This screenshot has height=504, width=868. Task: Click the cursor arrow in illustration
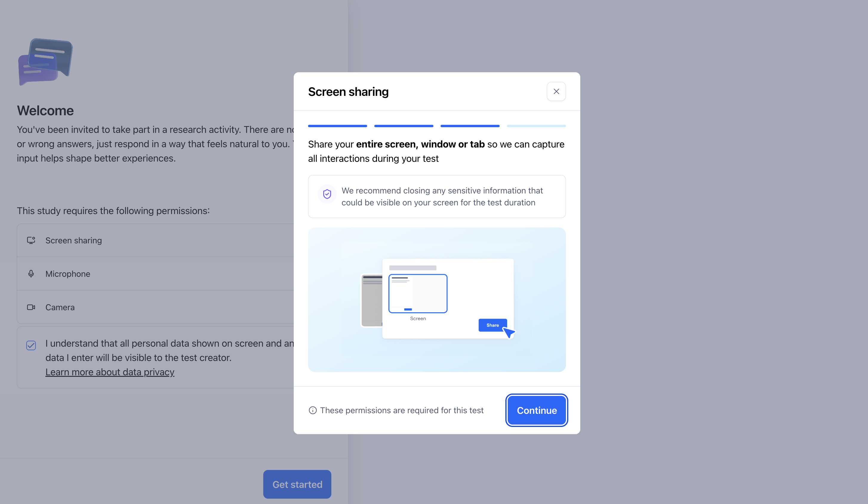[x=509, y=333]
